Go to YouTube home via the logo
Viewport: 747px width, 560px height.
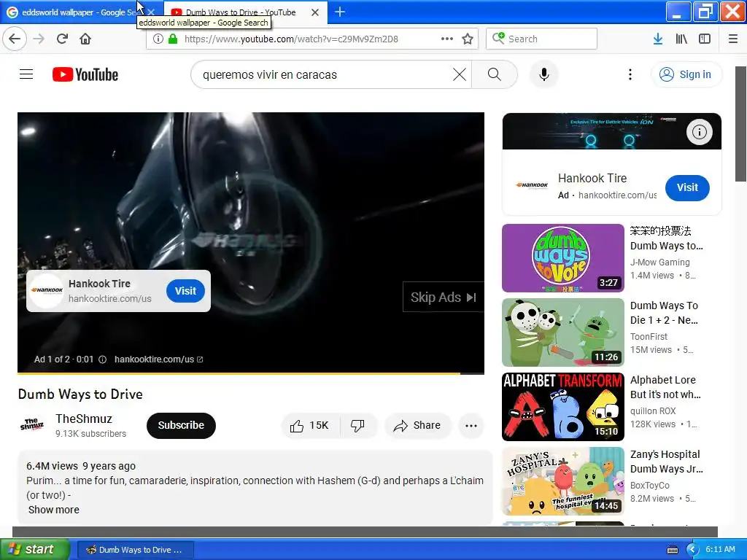point(85,74)
